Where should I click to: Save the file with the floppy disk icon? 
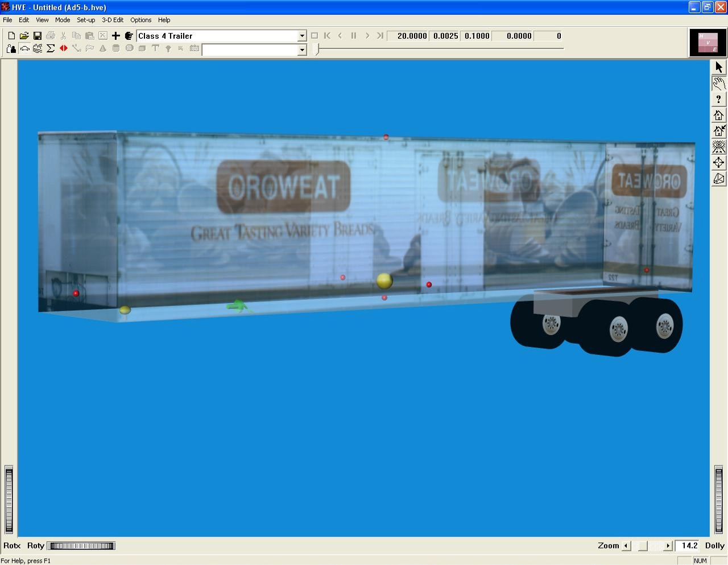click(37, 36)
